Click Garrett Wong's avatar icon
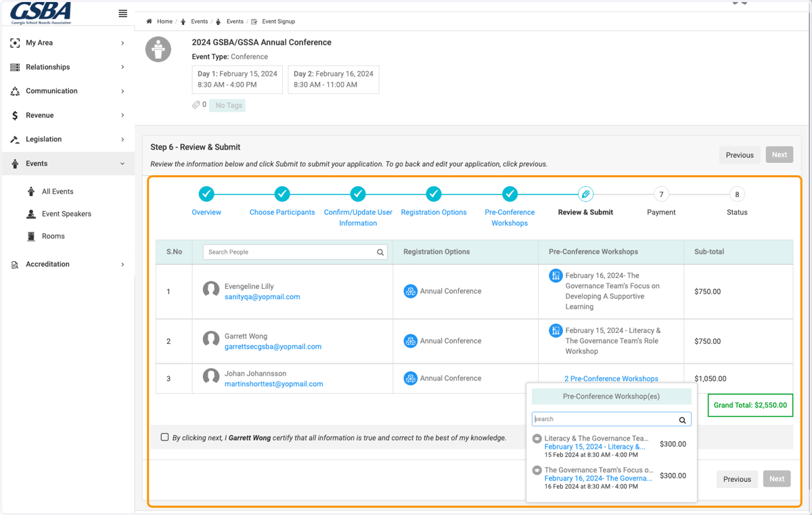This screenshot has height=515, width=812. click(211, 339)
